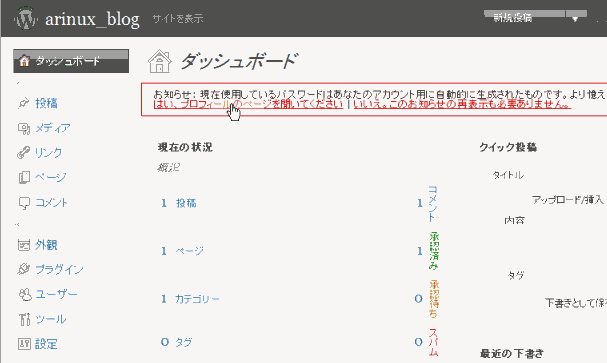Open リンク in the sidebar menu
The image size is (607, 363).
click(x=48, y=152)
